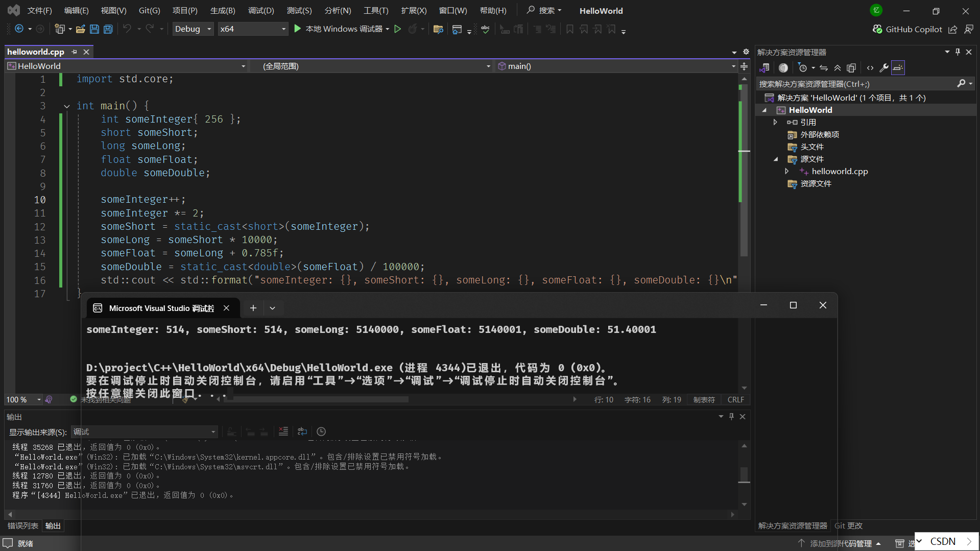Toggle auto-hide pin of the Output panel

(731, 417)
